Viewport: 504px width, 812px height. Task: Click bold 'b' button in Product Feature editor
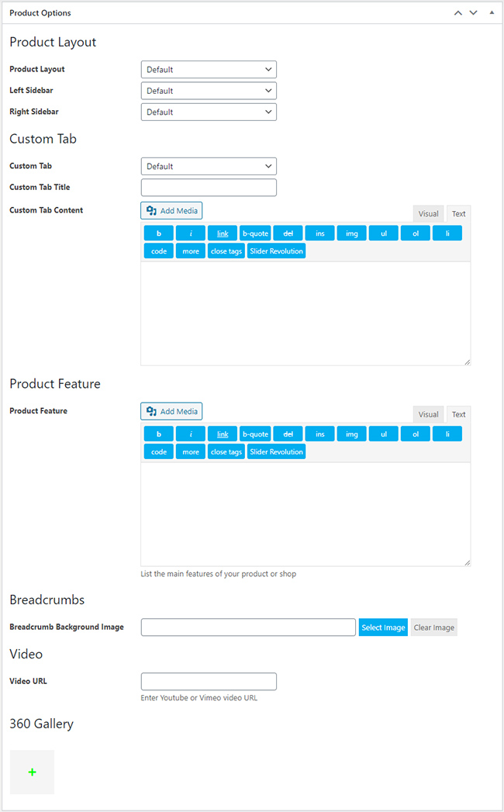coord(158,434)
